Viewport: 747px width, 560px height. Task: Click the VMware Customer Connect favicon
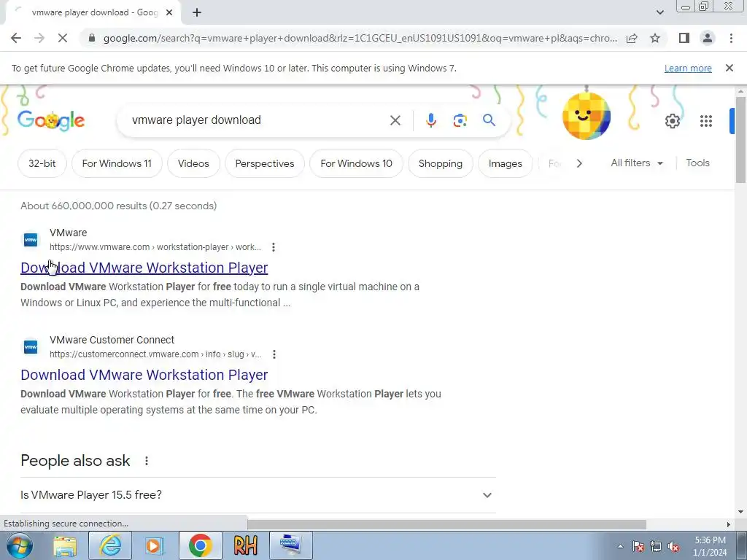[31, 346]
